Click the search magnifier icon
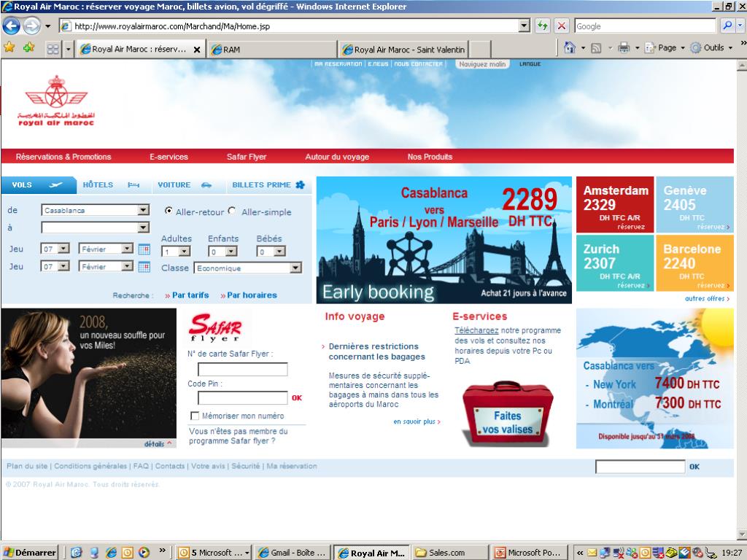Screen dimensions: 747x560 (x=727, y=26)
